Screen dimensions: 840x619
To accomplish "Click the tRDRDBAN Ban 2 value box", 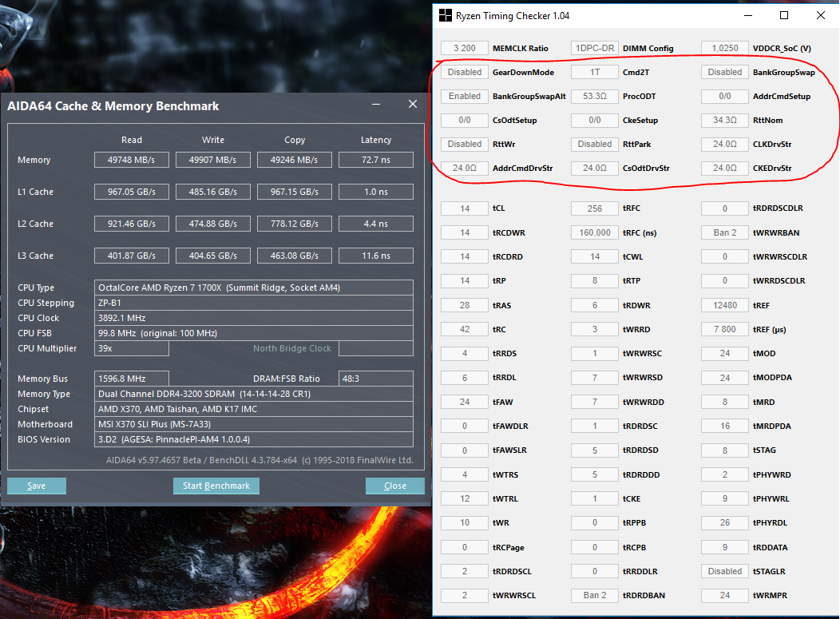I will [595, 595].
